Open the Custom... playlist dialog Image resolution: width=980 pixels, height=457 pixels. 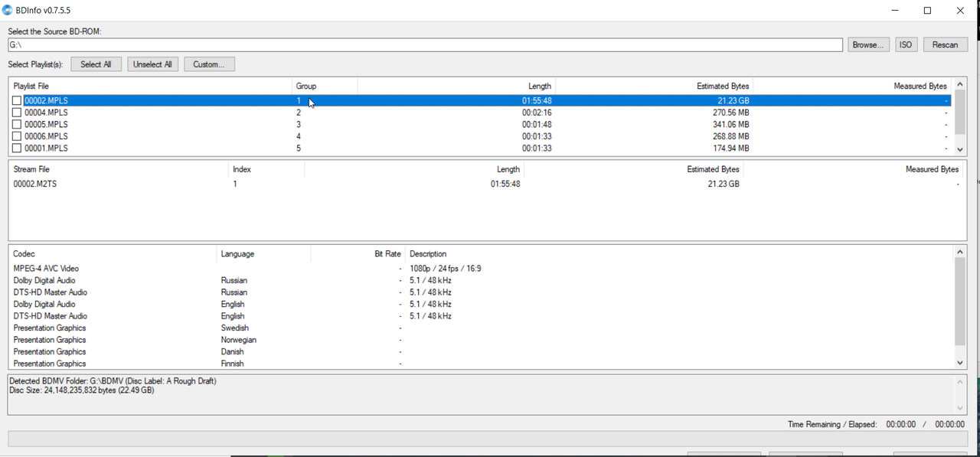(x=209, y=64)
